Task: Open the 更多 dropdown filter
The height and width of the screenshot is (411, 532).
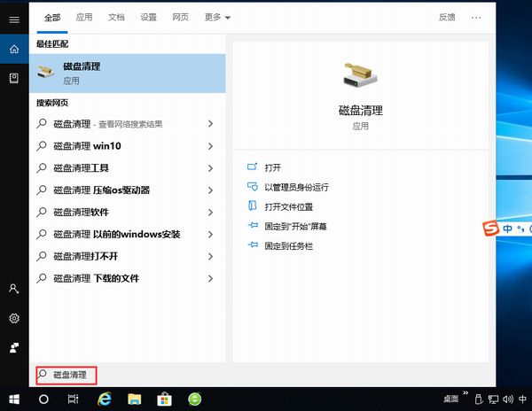Action: [217, 17]
